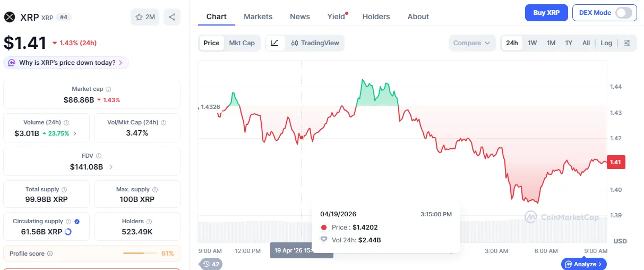The height and width of the screenshot is (270, 644).
Task: Select Price chart view
Action: pyautogui.click(x=211, y=43)
